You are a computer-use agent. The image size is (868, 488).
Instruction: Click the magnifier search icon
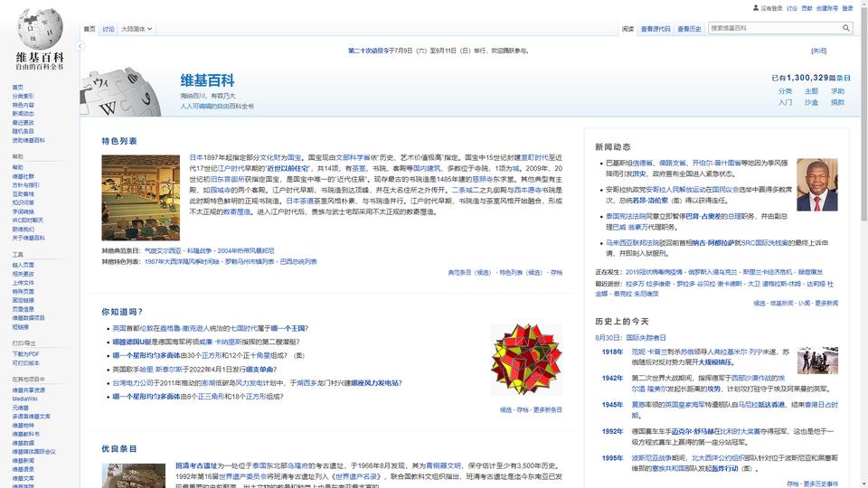pyautogui.click(x=846, y=28)
